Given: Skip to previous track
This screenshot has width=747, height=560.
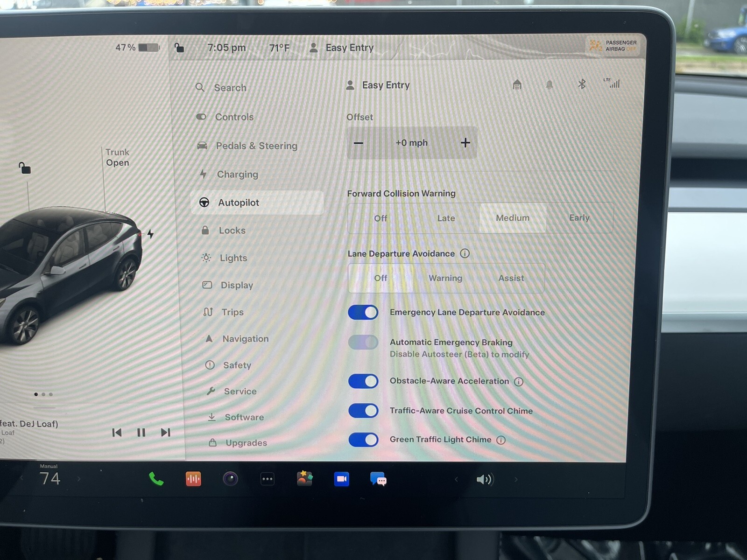Looking at the screenshot, I should 117,433.
